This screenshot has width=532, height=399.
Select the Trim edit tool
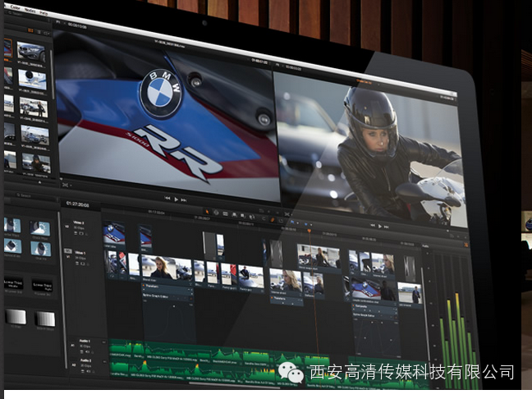[216, 213]
